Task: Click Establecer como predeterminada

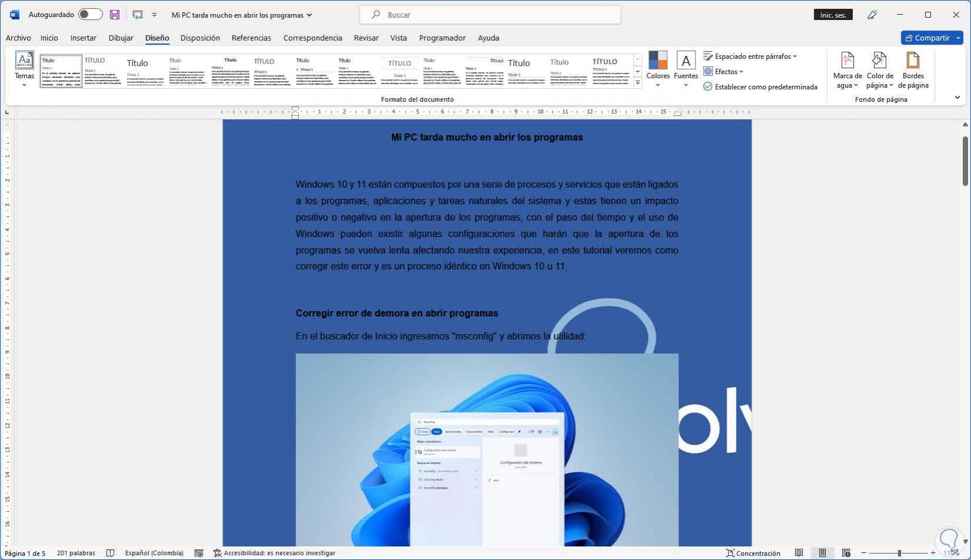Action: (x=760, y=87)
